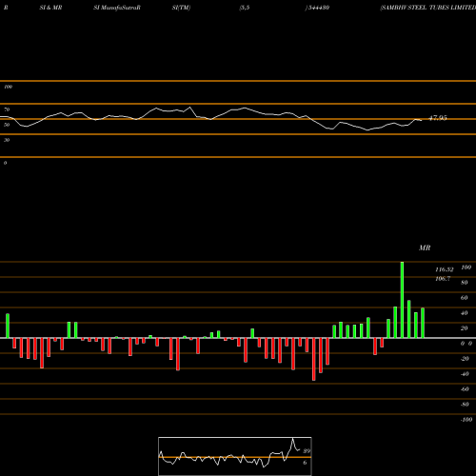Click the ')544430' stock code text
The image size is (476, 476).
[317, 8]
